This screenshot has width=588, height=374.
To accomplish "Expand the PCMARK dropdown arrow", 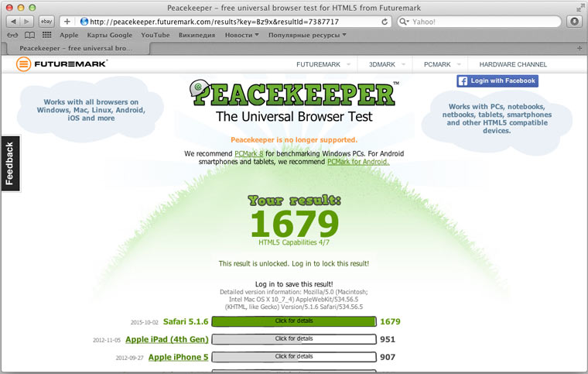I will [459, 64].
